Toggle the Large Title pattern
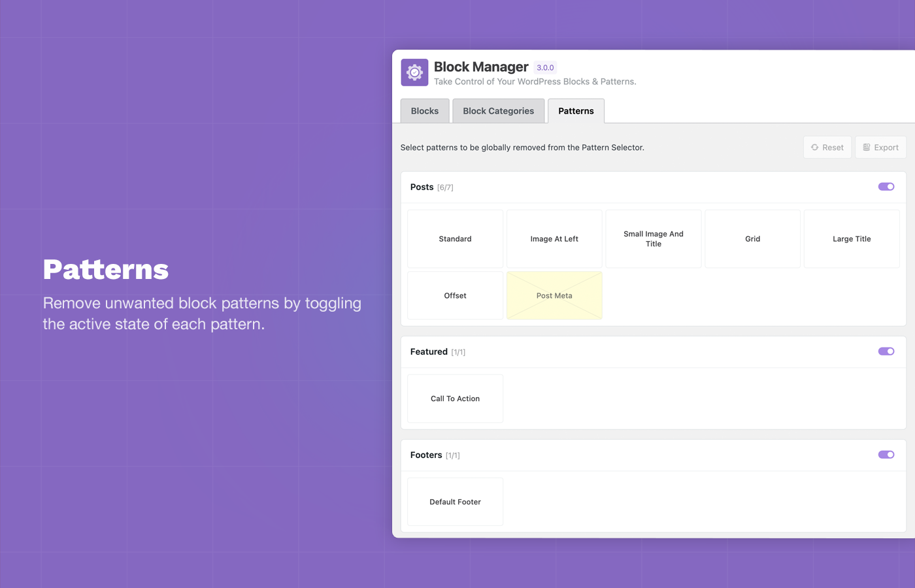Screen dimensions: 915x588 click(852, 239)
